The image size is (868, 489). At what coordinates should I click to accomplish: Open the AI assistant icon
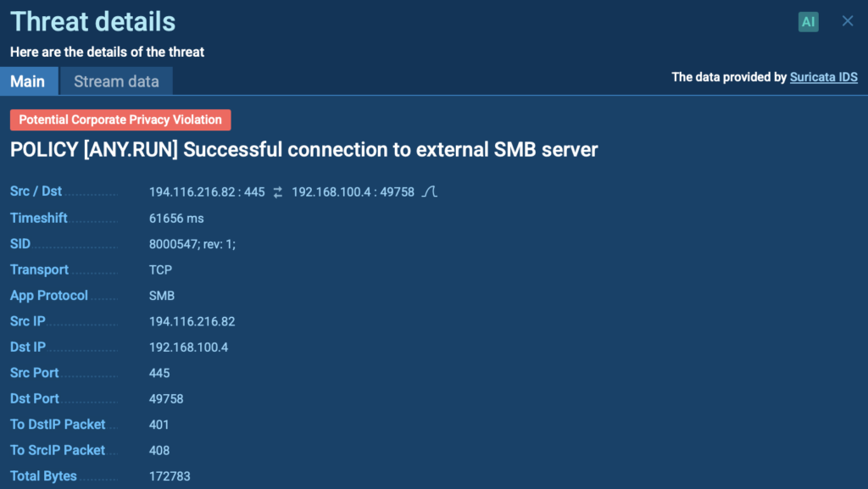pos(808,22)
